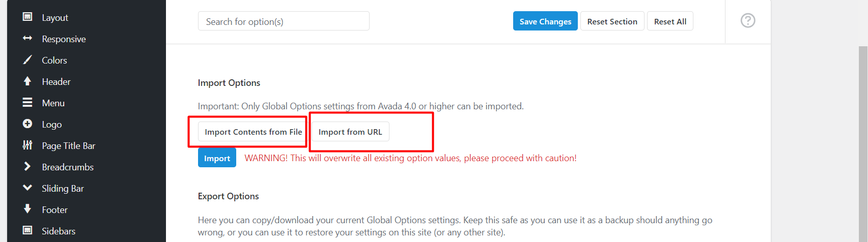Open the Footer section label
868x242 pixels.
54,209
